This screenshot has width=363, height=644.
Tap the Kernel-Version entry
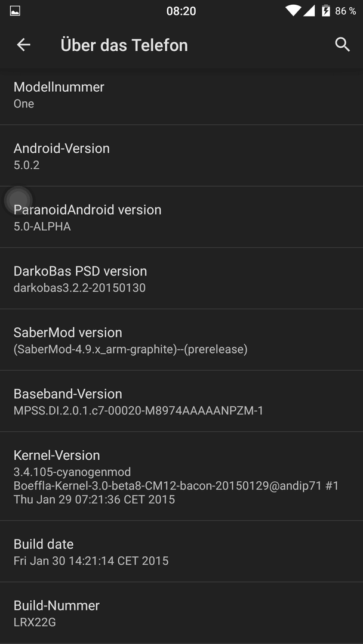181,476
